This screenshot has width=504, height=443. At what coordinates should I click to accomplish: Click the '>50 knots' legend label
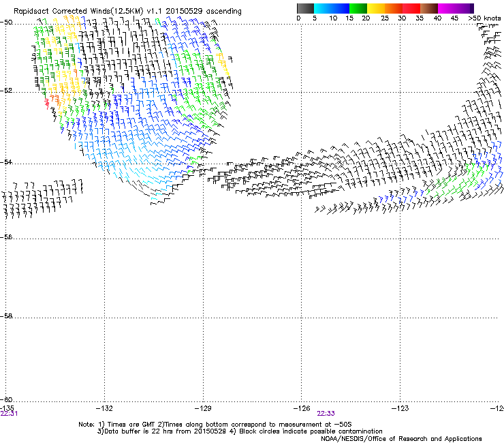tap(484, 18)
